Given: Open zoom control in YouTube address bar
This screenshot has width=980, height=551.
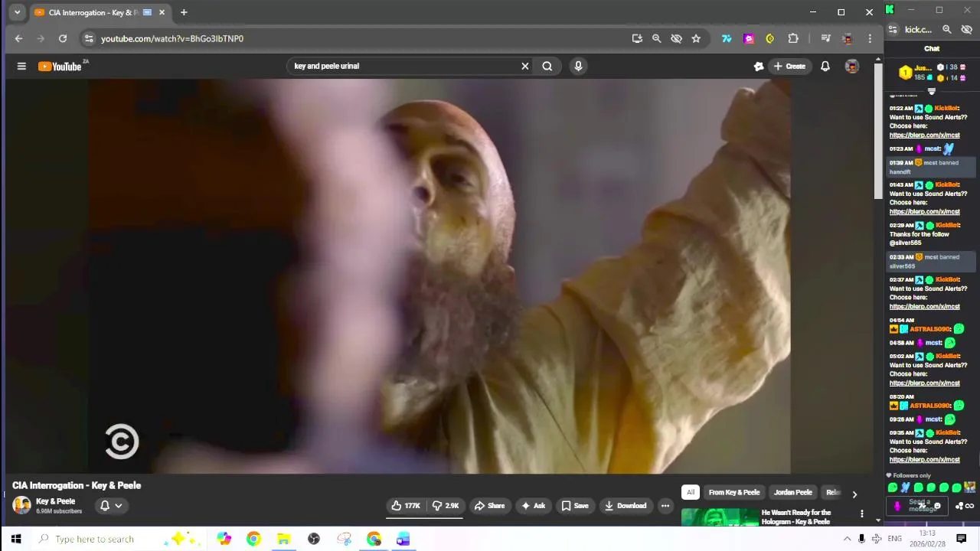Looking at the screenshot, I should (656, 38).
